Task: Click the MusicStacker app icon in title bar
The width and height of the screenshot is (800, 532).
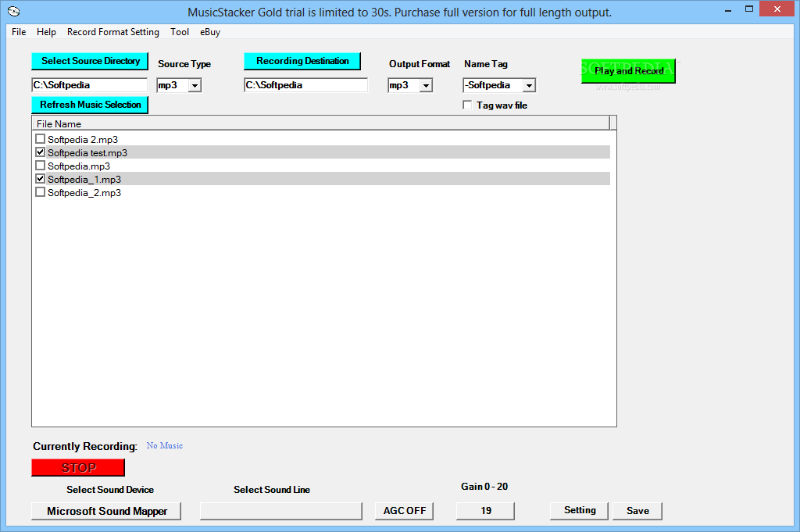Action: pos(14,11)
